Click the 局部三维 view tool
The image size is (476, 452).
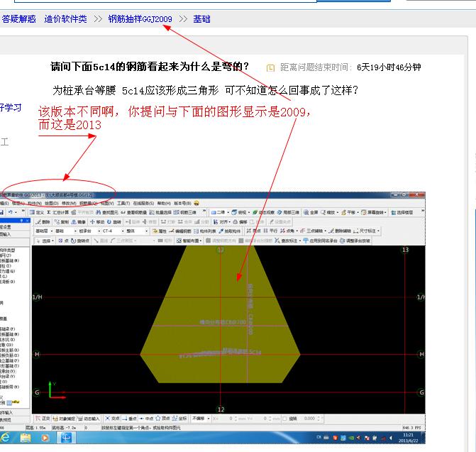(x=288, y=212)
